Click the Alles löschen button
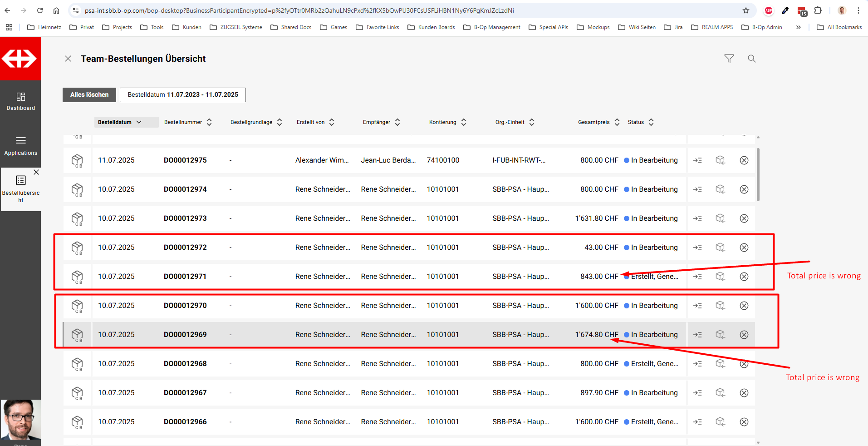The width and height of the screenshot is (868, 446). 89,95
